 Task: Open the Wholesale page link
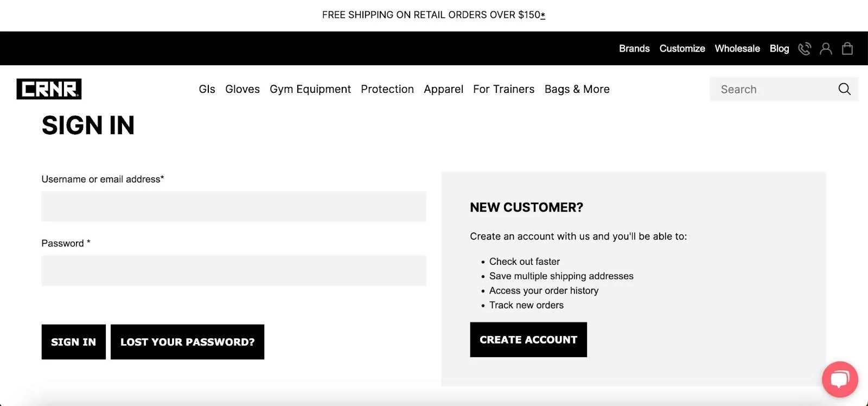pos(737,49)
